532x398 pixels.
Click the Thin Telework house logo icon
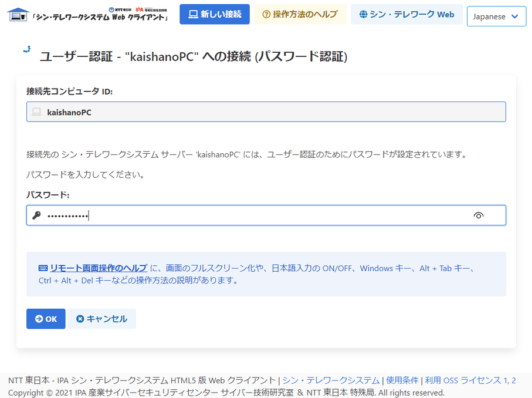(x=18, y=14)
